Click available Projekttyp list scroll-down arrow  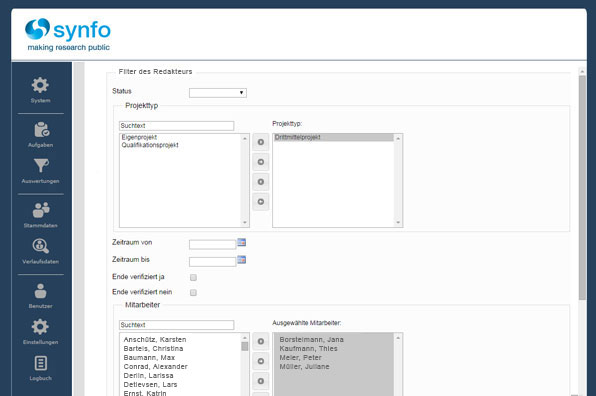pos(245,223)
